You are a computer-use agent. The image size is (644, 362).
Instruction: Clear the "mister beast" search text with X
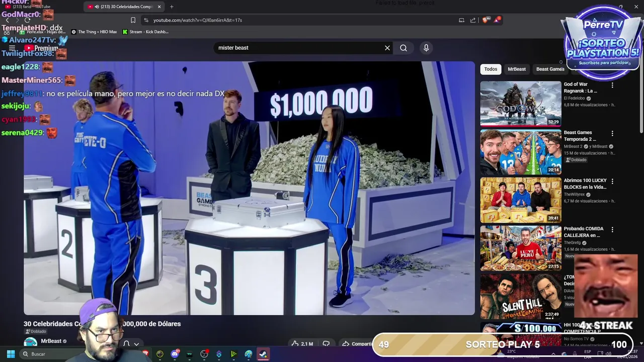coord(387,48)
